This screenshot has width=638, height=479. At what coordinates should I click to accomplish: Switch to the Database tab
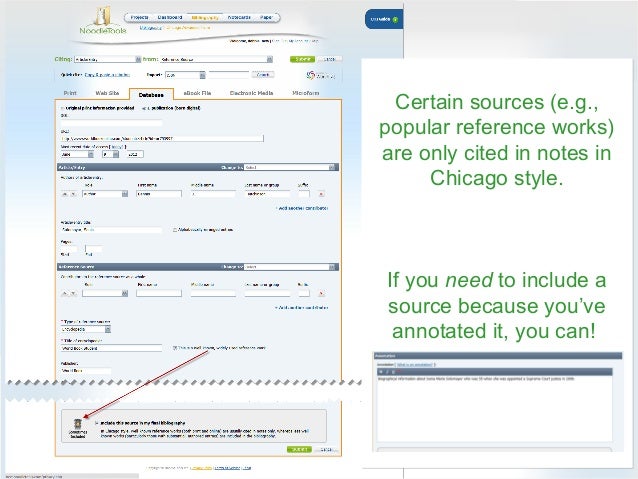click(x=151, y=94)
